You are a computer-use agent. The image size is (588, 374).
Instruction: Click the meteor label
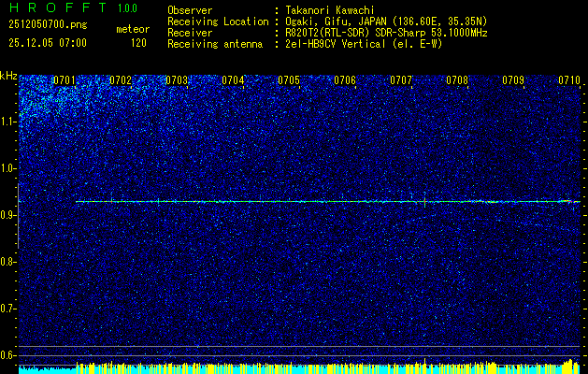coord(133,29)
